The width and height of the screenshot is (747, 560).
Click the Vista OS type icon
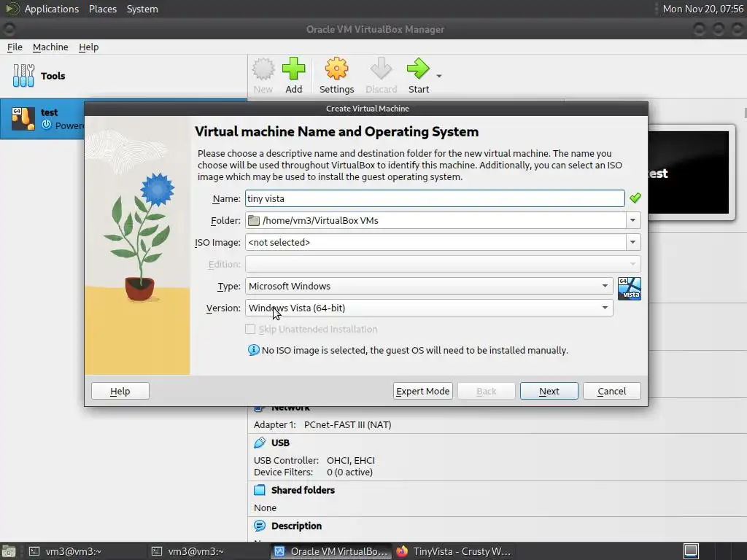630,289
